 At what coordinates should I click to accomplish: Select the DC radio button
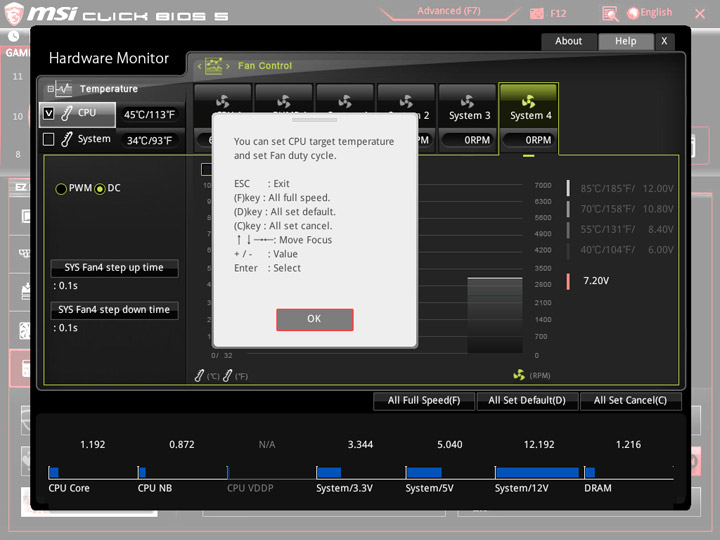pyautogui.click(x=100, y=189)
